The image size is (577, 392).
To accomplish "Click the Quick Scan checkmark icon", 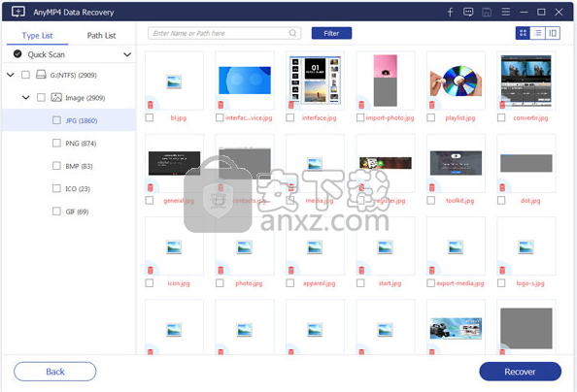I will click(x=17, y=54).
